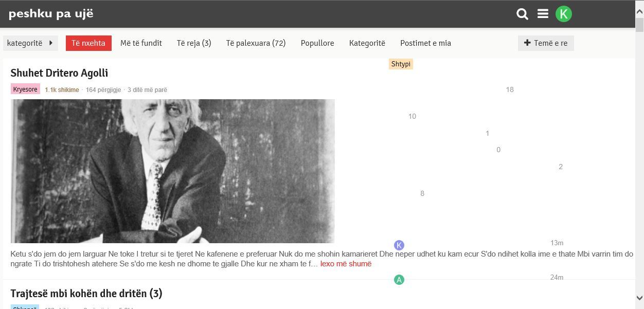Viewport: 644px width, 309px height.
Task: Go to Popullore tab
Action: click(x=317, y=43)
